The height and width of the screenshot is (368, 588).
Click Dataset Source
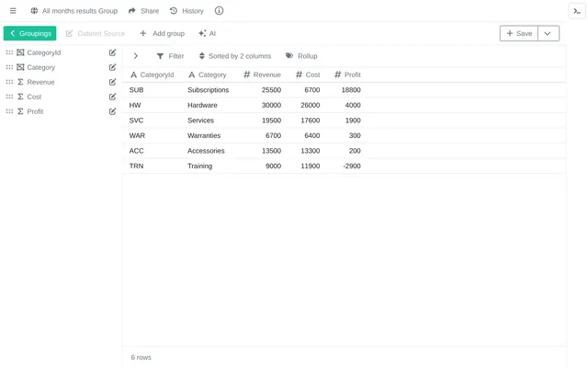click(96, 33)
